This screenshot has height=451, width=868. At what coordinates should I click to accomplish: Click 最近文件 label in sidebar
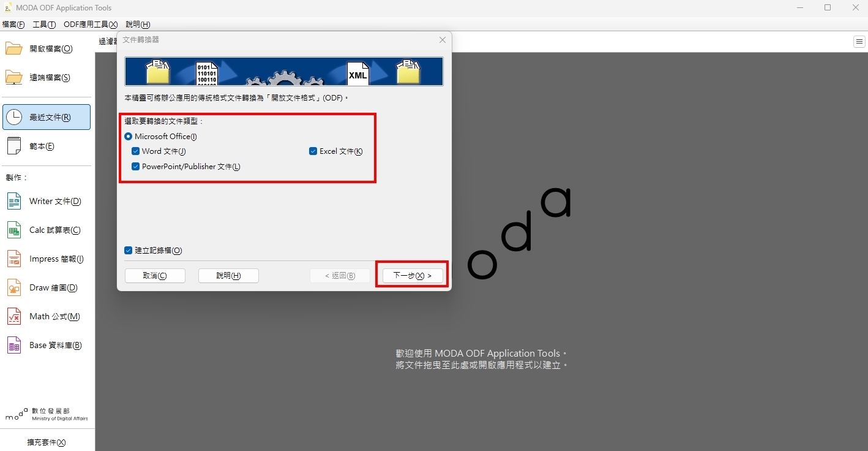(50, 118)
